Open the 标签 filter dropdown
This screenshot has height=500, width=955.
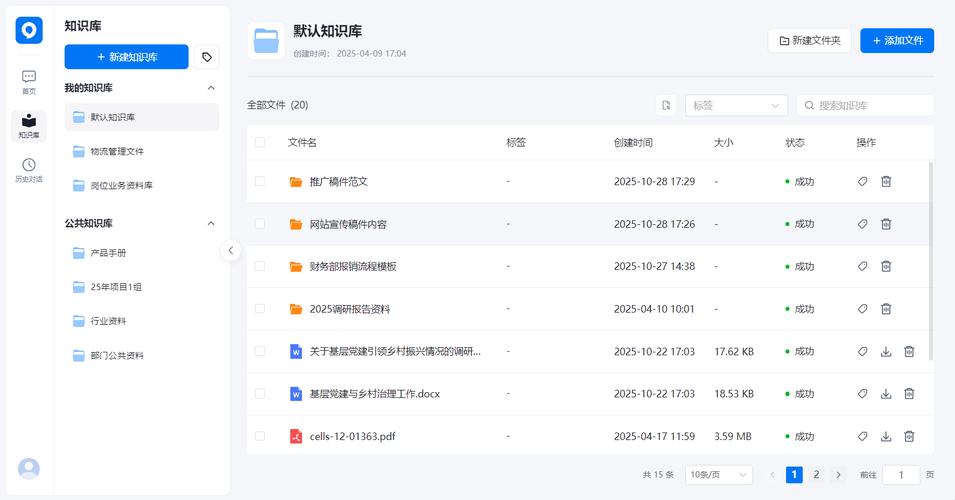736,105
